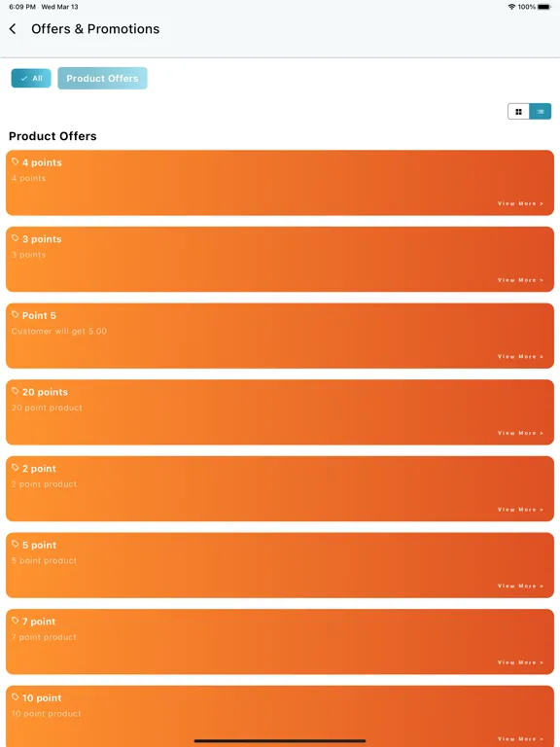
Task: Open the 5 point product offer card
Action: coord(280,565)
